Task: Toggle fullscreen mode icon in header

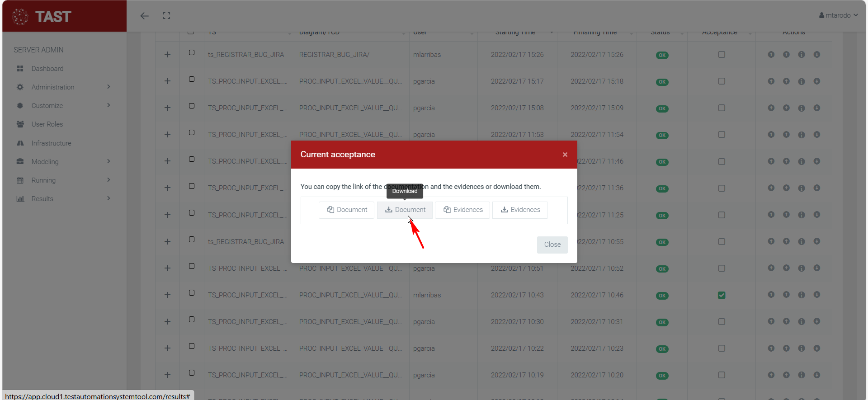Action: (166, 16)
